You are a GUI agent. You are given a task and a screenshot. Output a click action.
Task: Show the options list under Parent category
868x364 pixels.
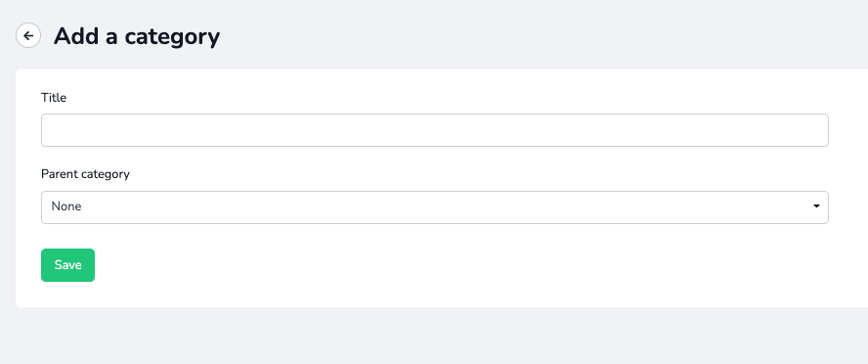(x=435, y=207)
